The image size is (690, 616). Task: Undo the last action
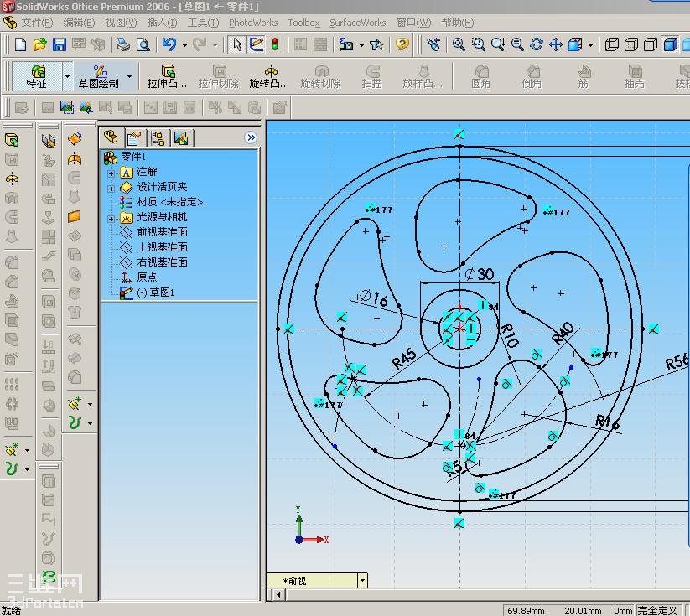[169, 44]
